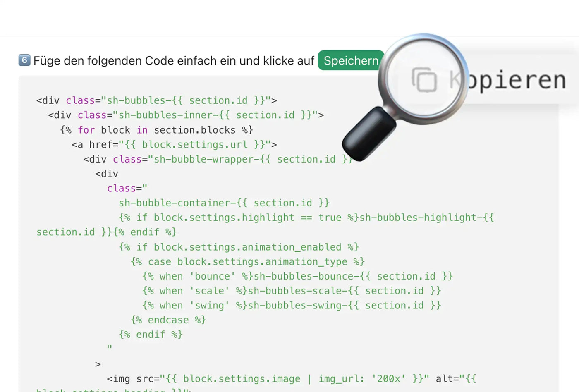
Task: Click the "for block in section.blocks" line
Action: 156,130
